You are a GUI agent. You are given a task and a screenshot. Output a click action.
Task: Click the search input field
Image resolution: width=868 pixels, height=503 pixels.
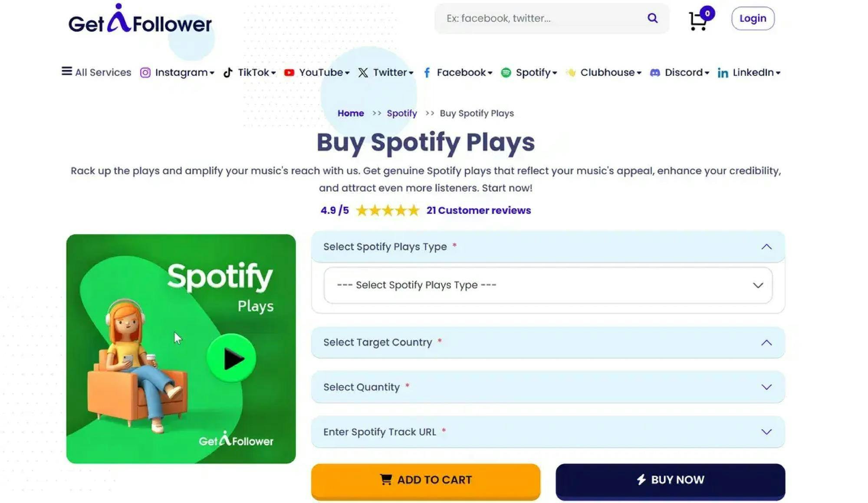pos(542,18)
